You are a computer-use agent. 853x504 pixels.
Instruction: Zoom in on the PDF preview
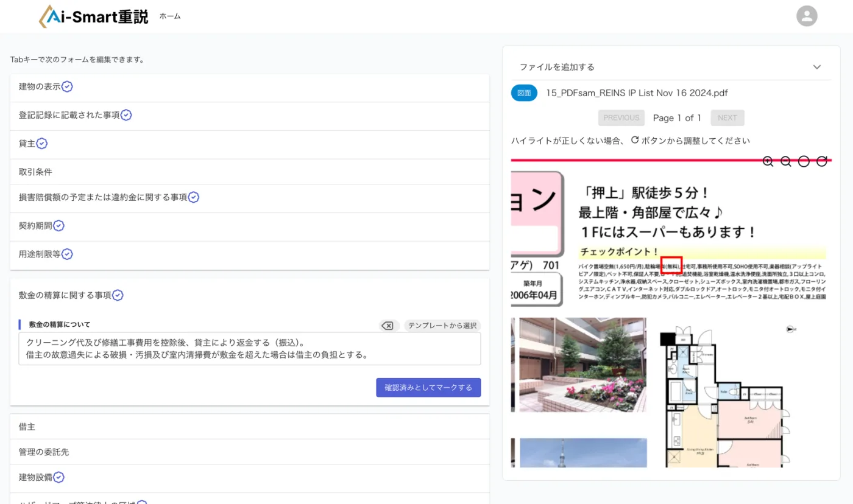coord(768,161)
